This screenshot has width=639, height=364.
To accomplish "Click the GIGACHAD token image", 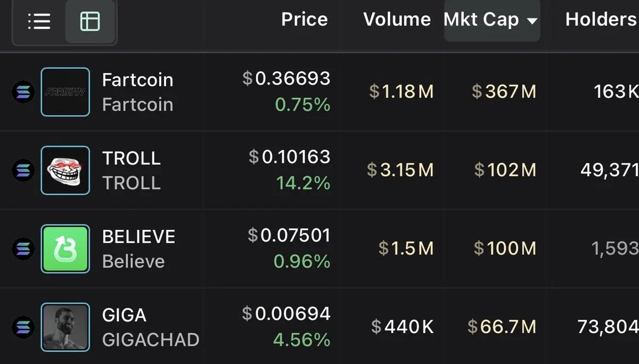I will (x=65, y=327).
